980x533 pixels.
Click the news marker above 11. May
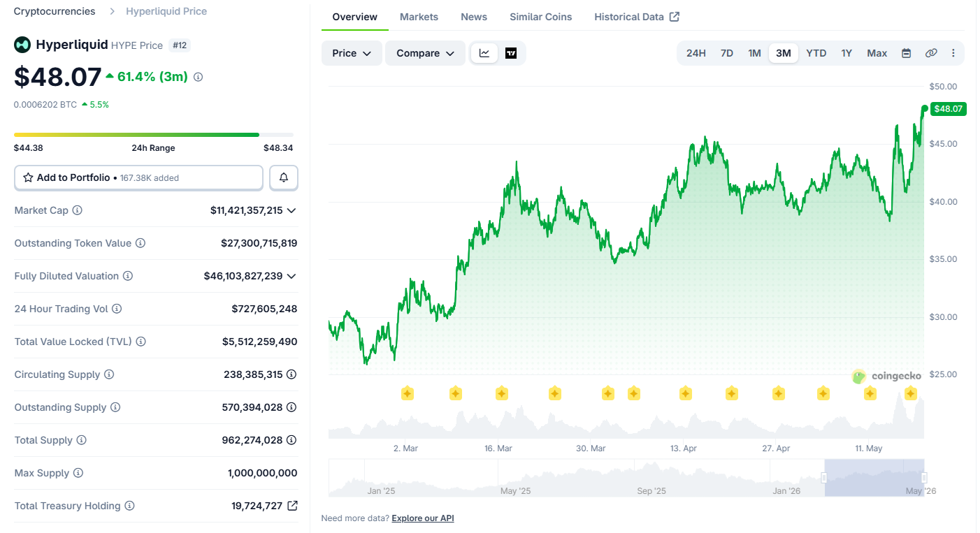pos(870,393)
